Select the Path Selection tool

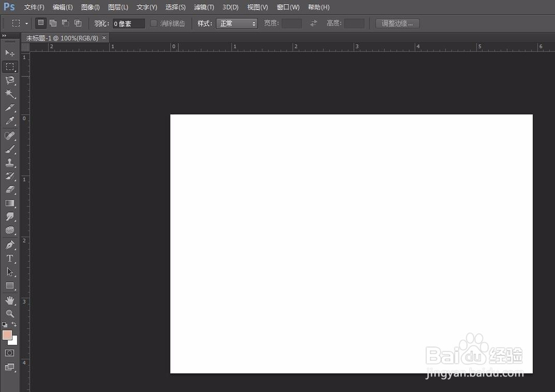point(9,272)
